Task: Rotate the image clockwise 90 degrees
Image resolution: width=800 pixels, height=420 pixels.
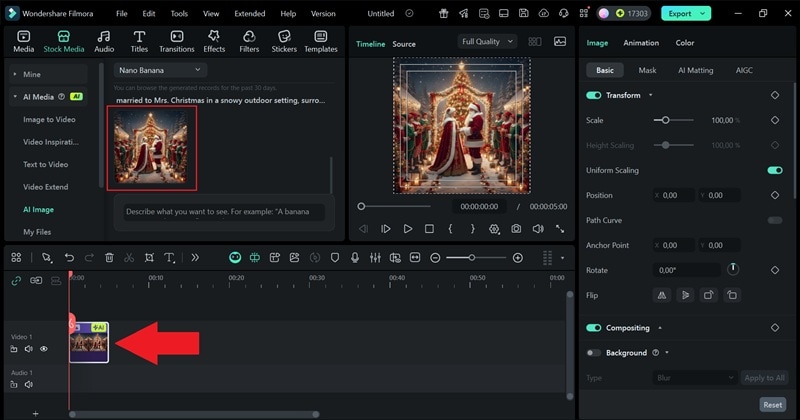Action: point(709,295)
